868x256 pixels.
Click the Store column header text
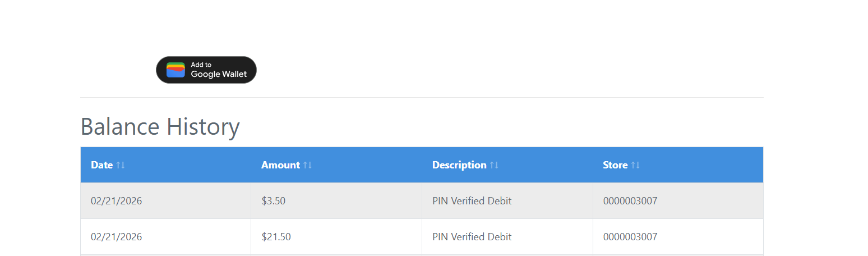615,165
